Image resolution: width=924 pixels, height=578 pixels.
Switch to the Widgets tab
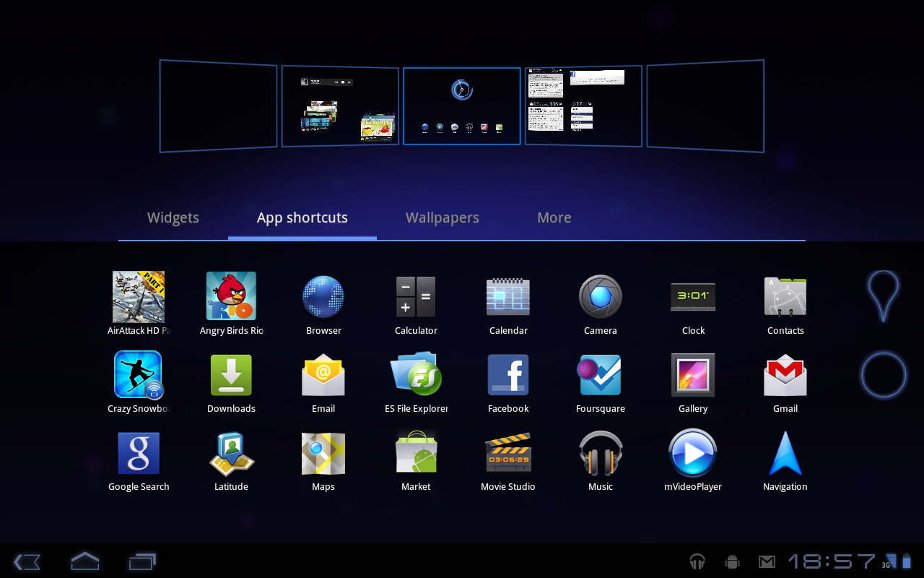[173, 217]
